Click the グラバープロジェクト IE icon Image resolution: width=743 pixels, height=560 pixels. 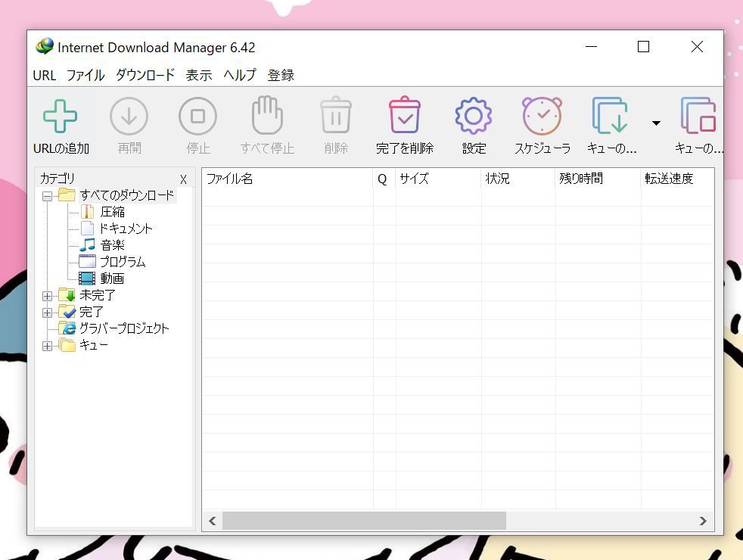tap(67, 328)
